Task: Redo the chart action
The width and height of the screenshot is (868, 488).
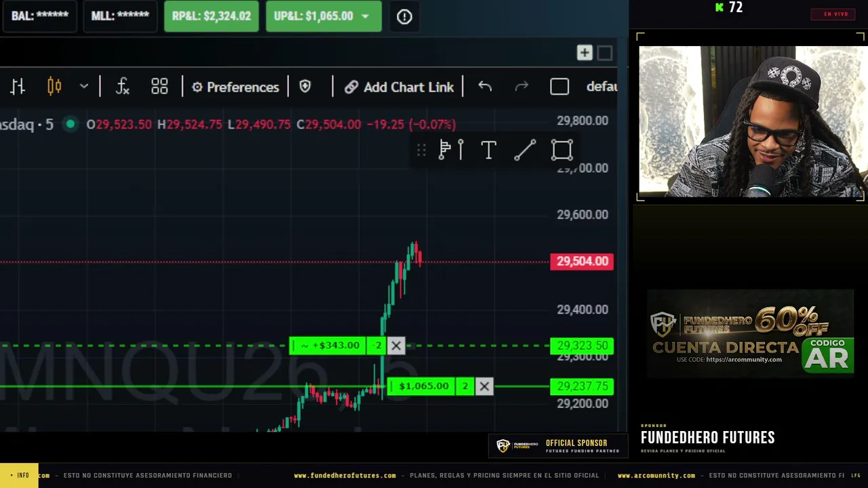Action: click(521, 87)
